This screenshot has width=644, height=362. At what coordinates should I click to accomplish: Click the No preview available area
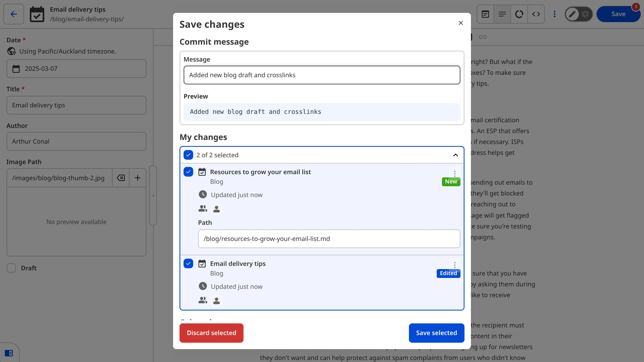pos(76,222)
